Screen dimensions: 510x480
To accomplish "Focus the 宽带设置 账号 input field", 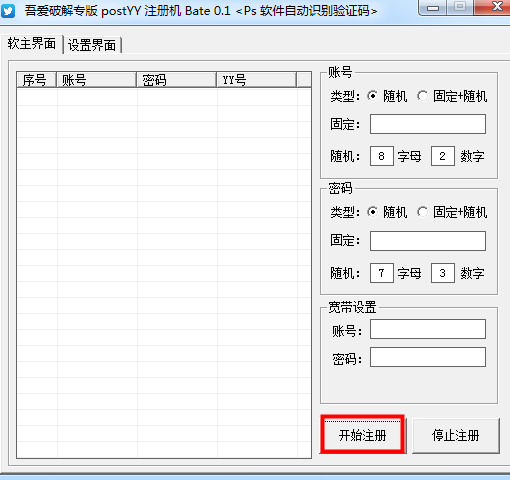I will [428, 329].
